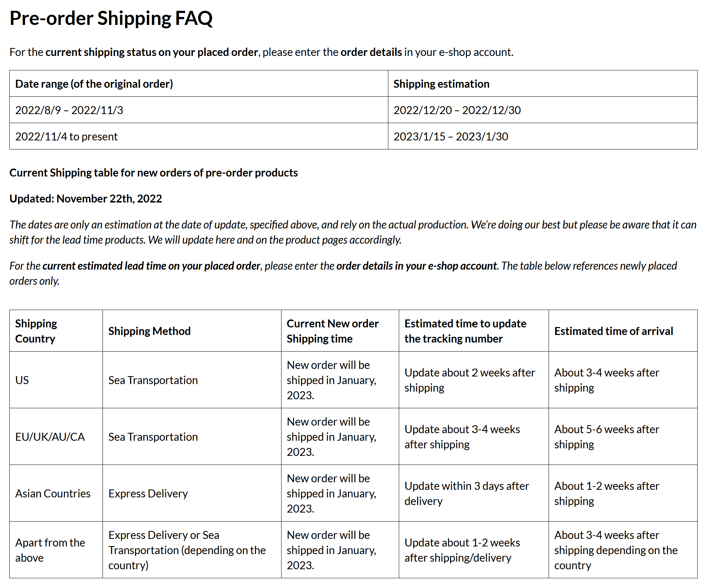Click the "Shipping Method" column header
This screenshot has height=588, width=707.
(149, 331)
